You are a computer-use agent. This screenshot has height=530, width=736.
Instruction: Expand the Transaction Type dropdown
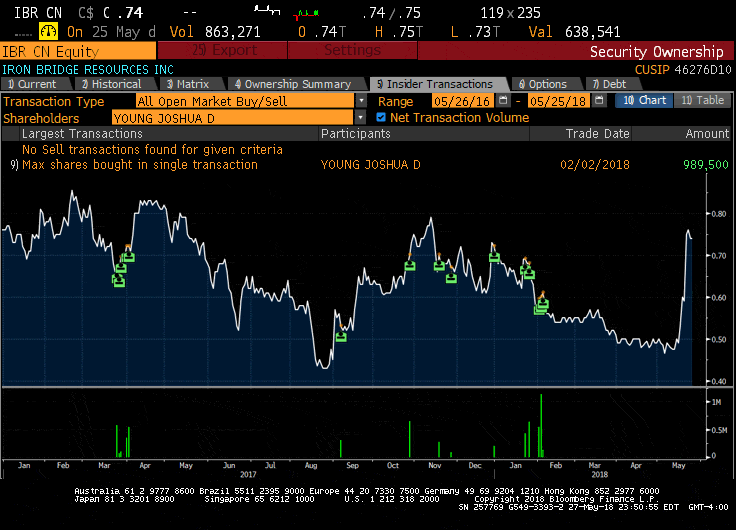pyautogui.click(x=361, y=101)
